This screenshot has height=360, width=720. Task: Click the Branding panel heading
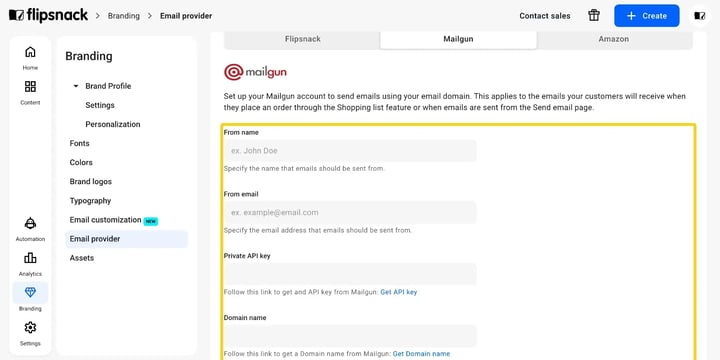pyautogui.click(x=89, y=56)
